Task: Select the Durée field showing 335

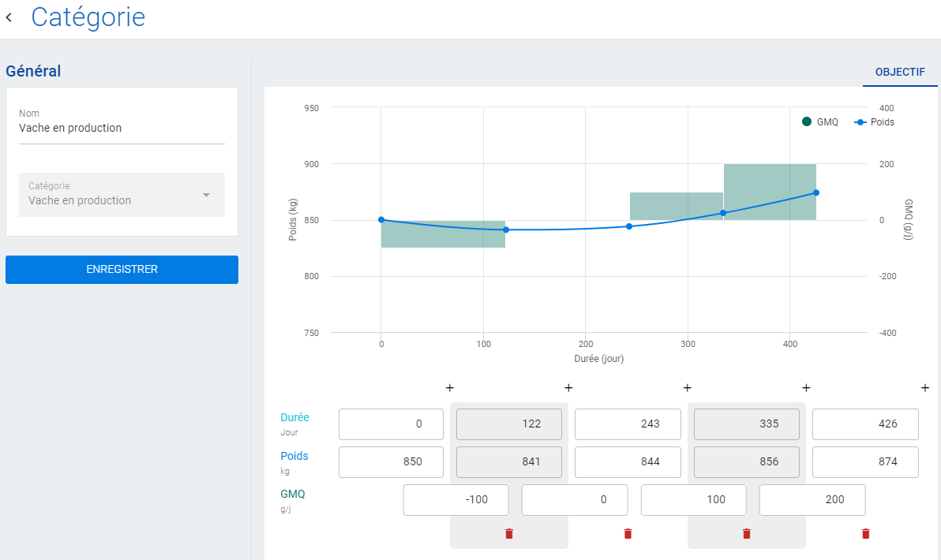Action: [747, 424]
